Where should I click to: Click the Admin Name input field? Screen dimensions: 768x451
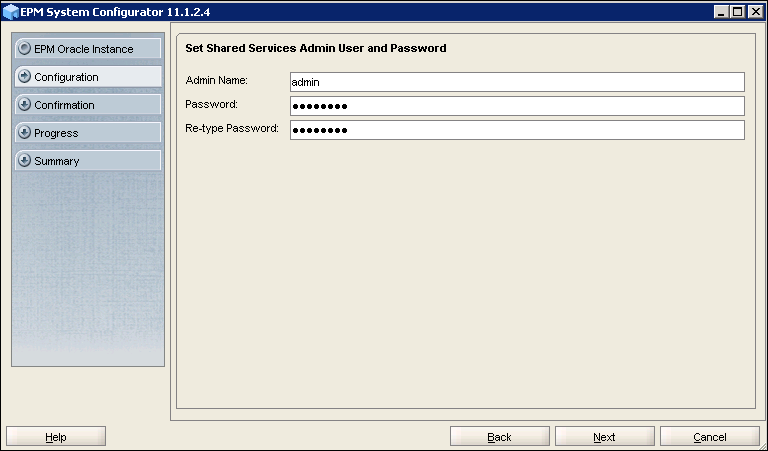pos(517,82)
